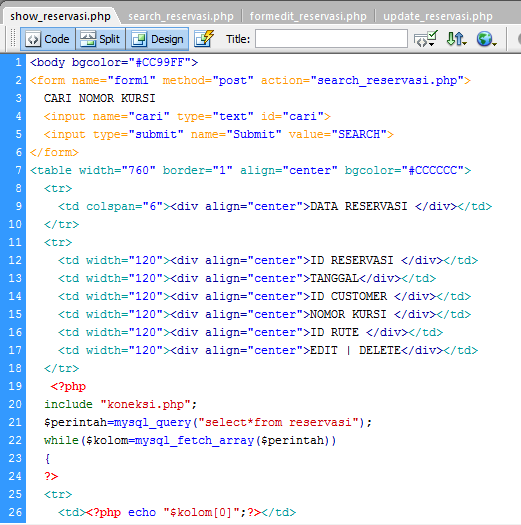Click the text "TANGGAL" on line 13
Image resolution: width=521 pixels, height=525 pixels.
(x=334, y=278)
